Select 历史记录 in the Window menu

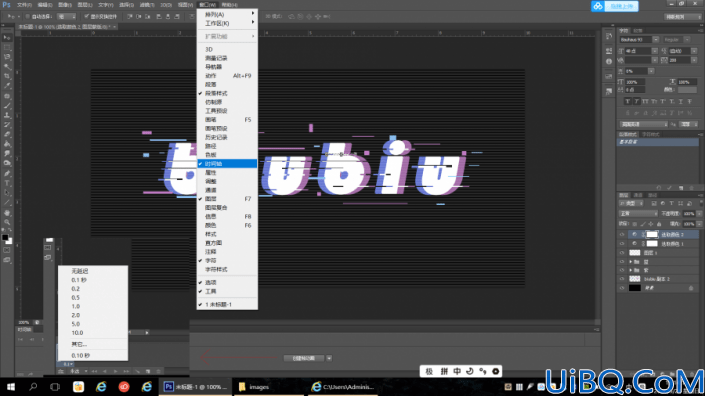click(x=227, y=138)
